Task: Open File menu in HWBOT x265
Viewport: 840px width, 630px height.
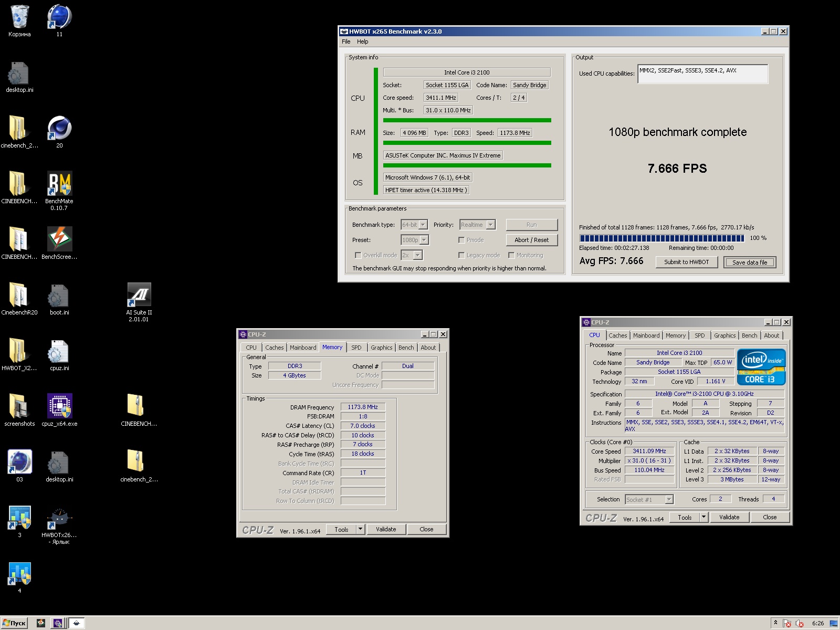Action: 346,41
